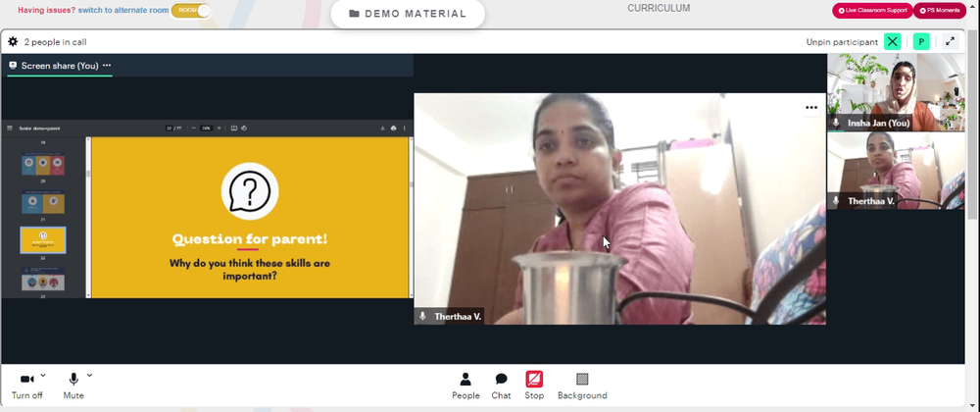Click the PDF fit-to-page icon
Viewport: 980px width, 412px height.
234,129
